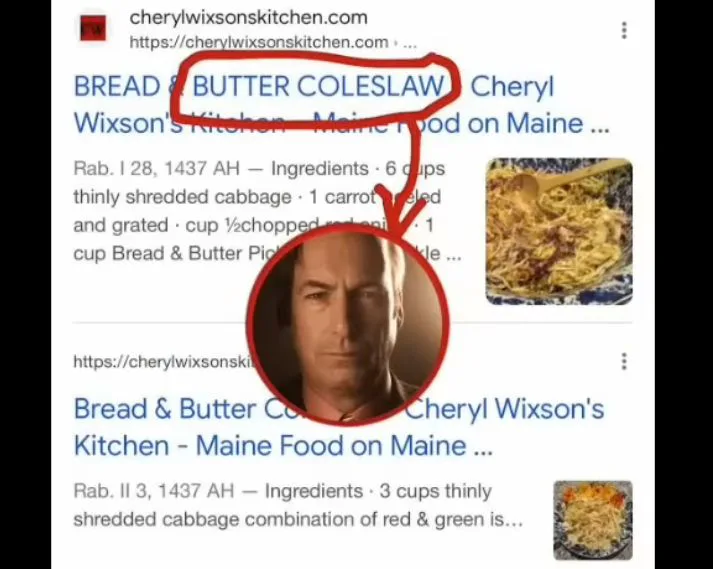
Task: Click Cheryl Wixson's text in the Rab. II 3 result's title
Action: (x=504, y=408)
